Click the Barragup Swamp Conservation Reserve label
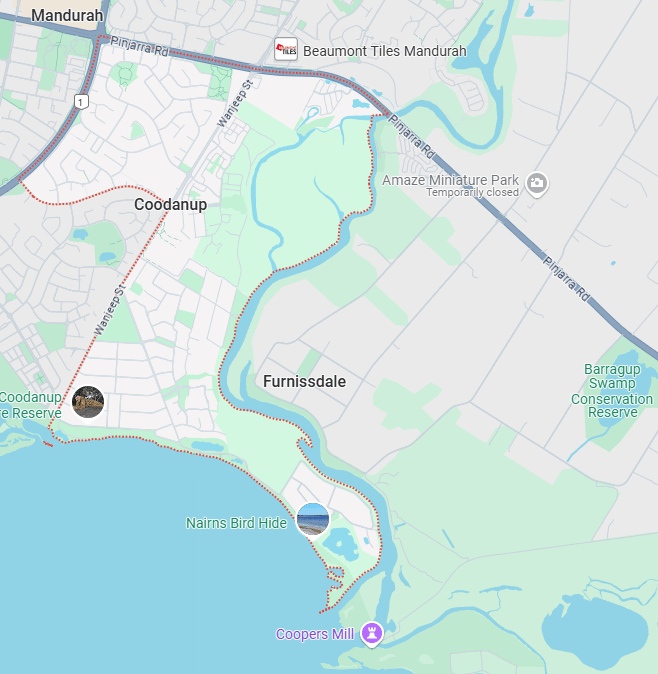The height and width of the screenshot is (674, 658). point(612,390)
